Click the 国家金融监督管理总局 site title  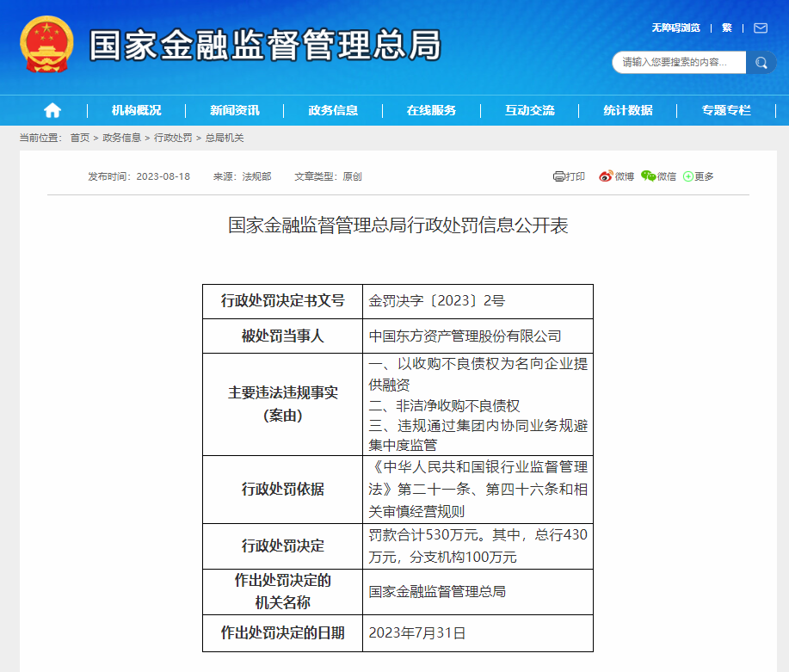click(265, 46)
